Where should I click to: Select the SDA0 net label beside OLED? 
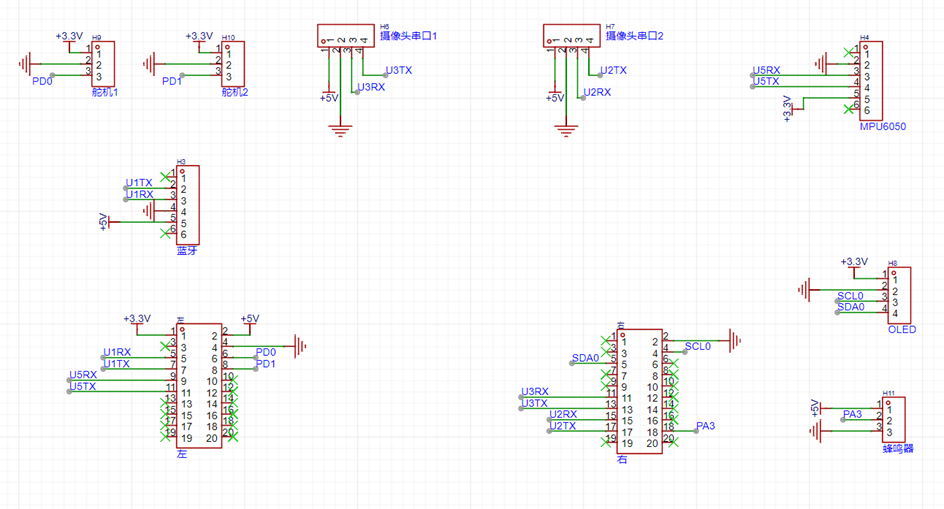pyautogui.click(x=850, y=308)
